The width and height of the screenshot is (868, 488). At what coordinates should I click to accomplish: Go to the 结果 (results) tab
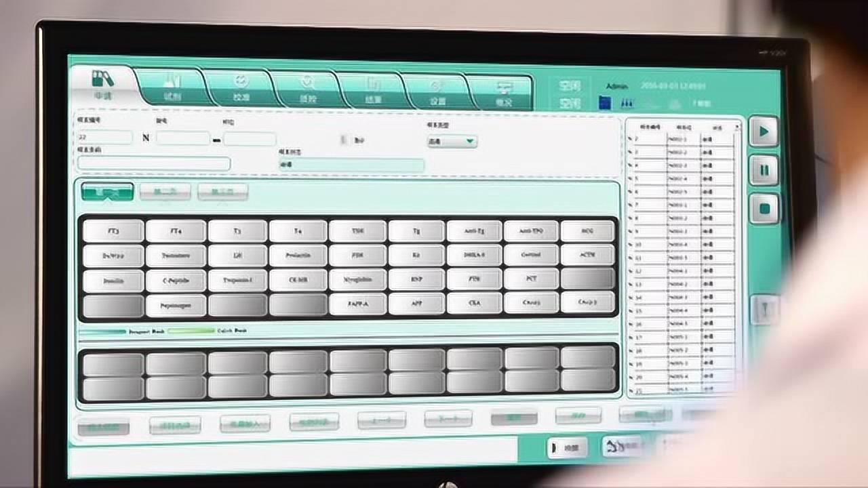coord(374,91)
